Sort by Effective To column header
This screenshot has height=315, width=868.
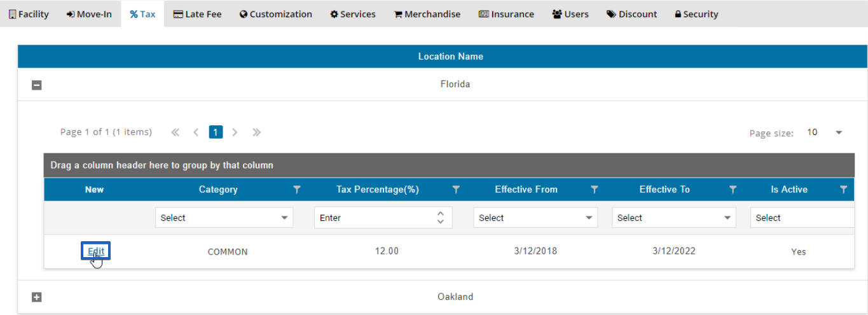665,190
